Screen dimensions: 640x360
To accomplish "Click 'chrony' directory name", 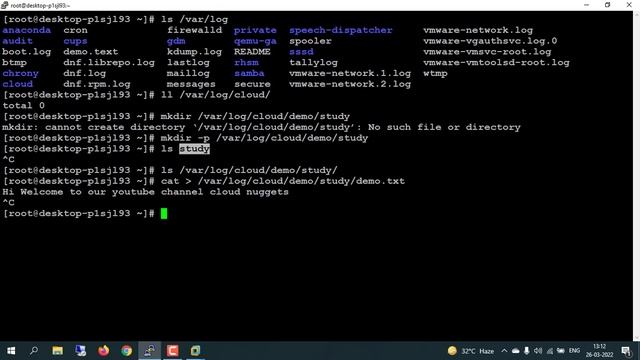I will pyautogui.click(x=20, y=73).
